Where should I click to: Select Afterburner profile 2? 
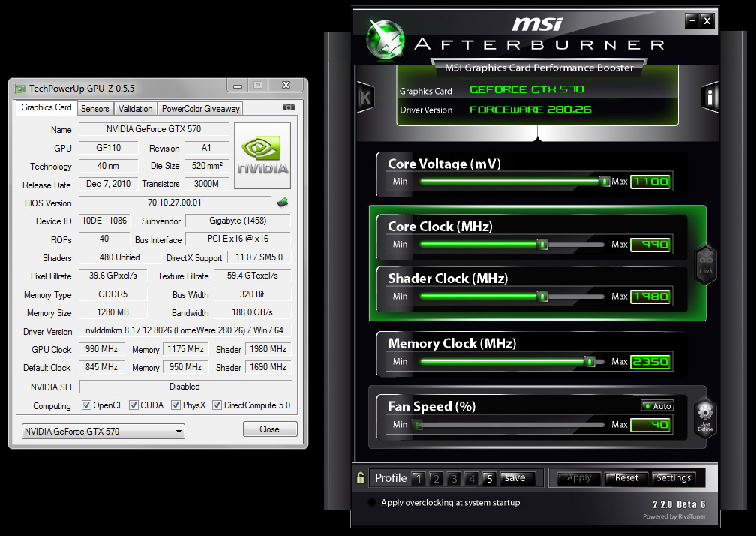(436, 479)
